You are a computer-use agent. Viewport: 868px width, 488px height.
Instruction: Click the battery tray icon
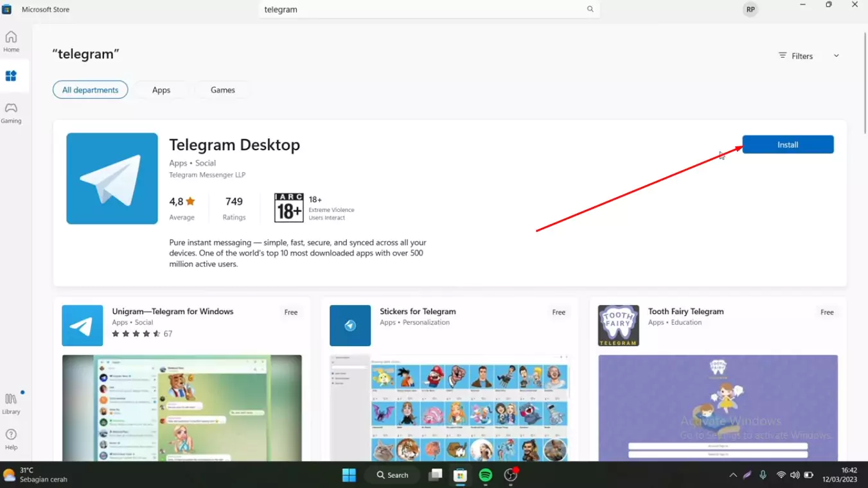[x=809, y=475]
